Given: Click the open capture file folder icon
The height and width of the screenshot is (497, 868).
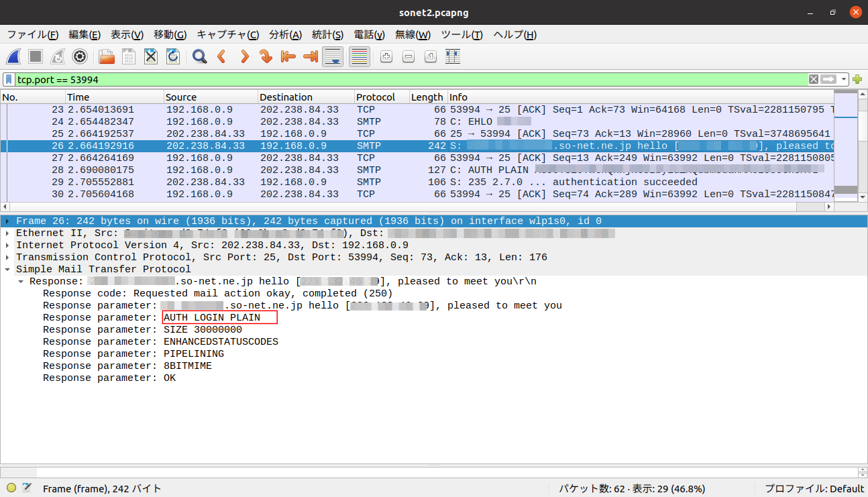Looking at the screenshot, I should click(107, 57).
